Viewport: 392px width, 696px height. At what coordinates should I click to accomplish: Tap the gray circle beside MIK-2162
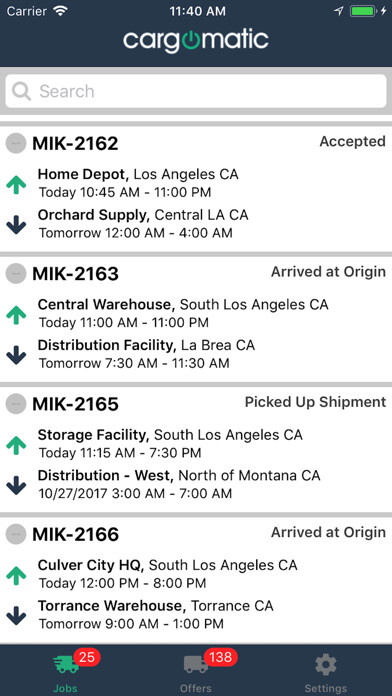pyautogui.click(x=16, y=143)
